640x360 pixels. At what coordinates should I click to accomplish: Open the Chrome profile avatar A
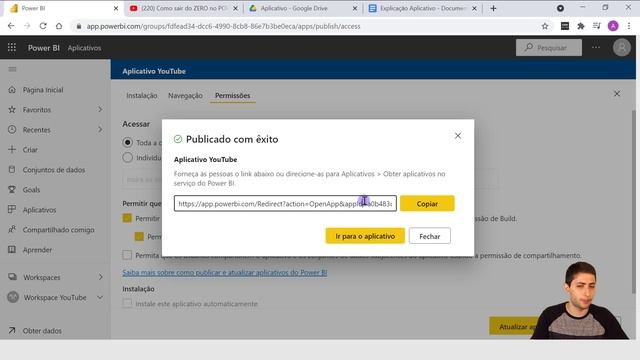613,26
